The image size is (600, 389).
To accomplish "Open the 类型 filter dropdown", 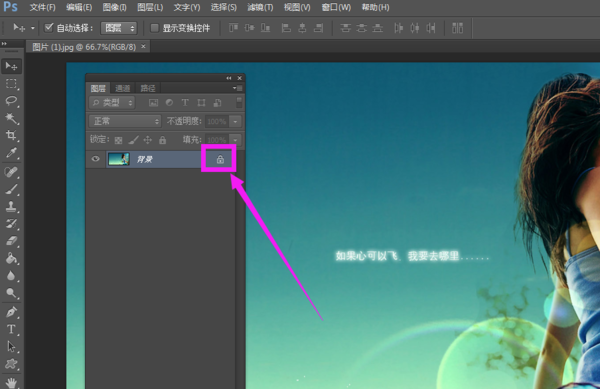I will 112,103.
